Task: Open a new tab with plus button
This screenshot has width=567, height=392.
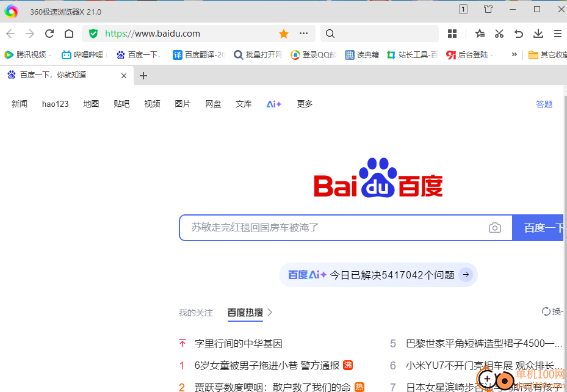Action: (x=143, y=76)
